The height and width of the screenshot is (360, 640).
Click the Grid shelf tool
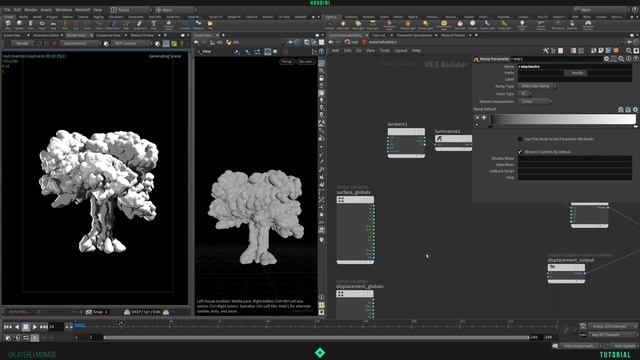pos(53,25)
